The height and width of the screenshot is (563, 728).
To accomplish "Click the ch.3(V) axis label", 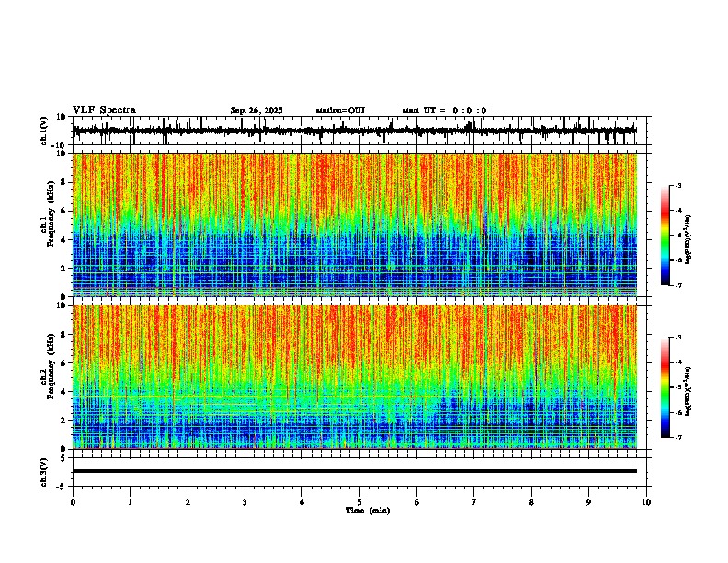I will [44, 473].
